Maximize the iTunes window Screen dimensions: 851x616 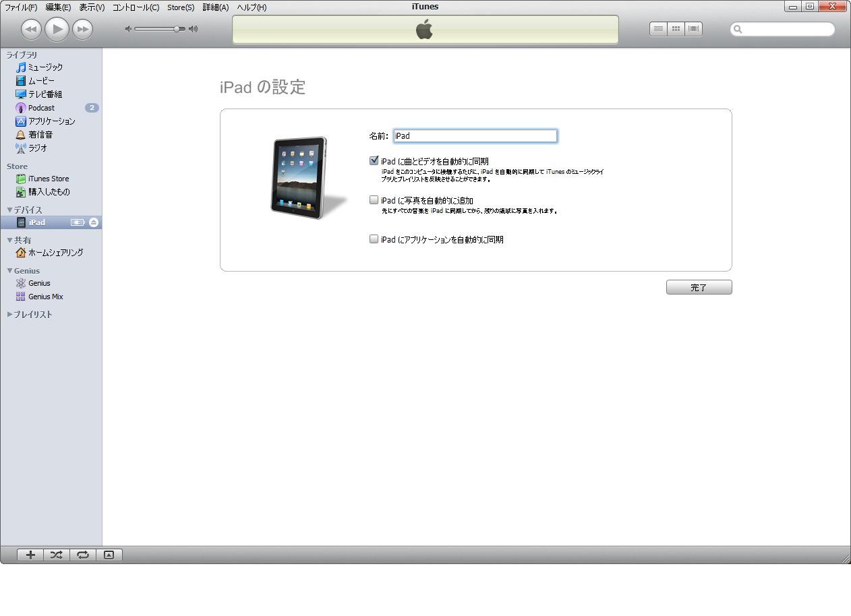810,7
